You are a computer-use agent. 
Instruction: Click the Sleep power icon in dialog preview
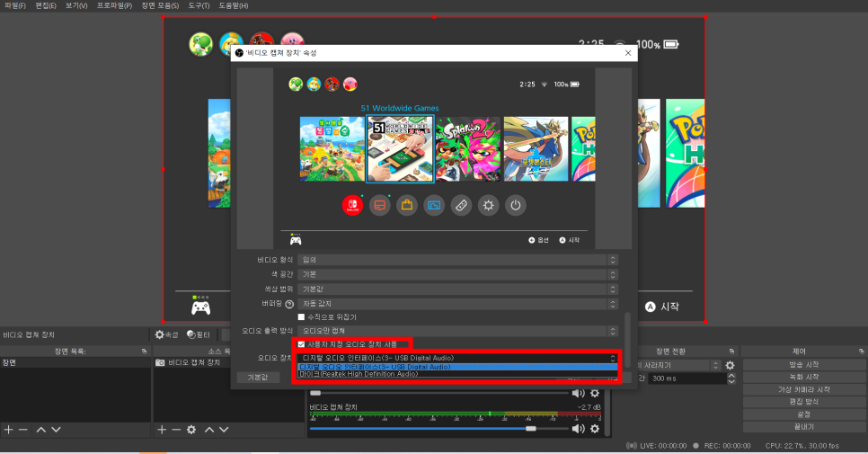[516, 205]
